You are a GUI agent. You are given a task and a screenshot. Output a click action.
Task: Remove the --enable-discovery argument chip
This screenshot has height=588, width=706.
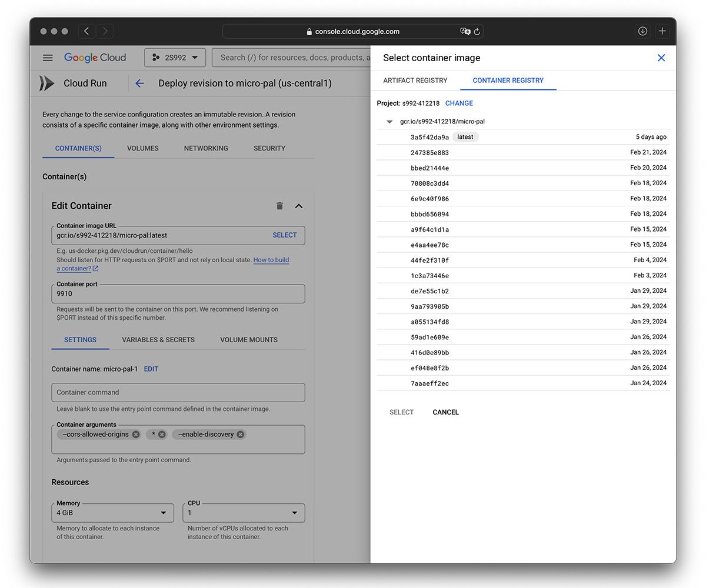point(240,434)
